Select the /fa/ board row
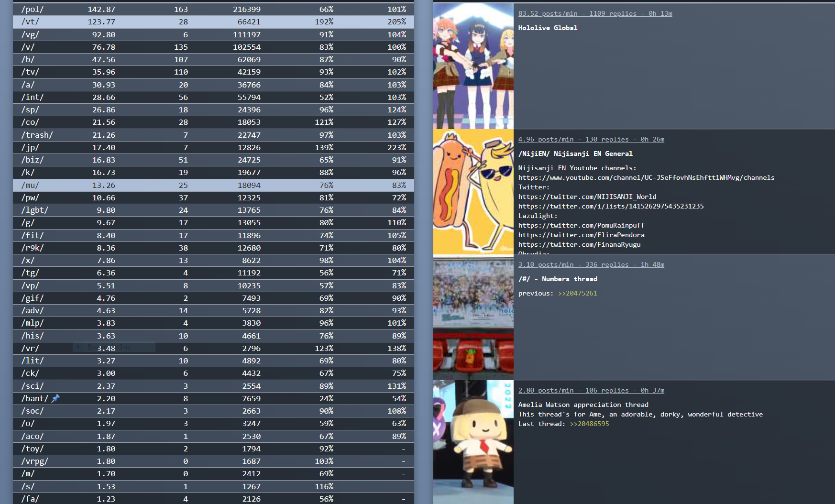Viewport: 835px width, 504px height. (213, 498)
